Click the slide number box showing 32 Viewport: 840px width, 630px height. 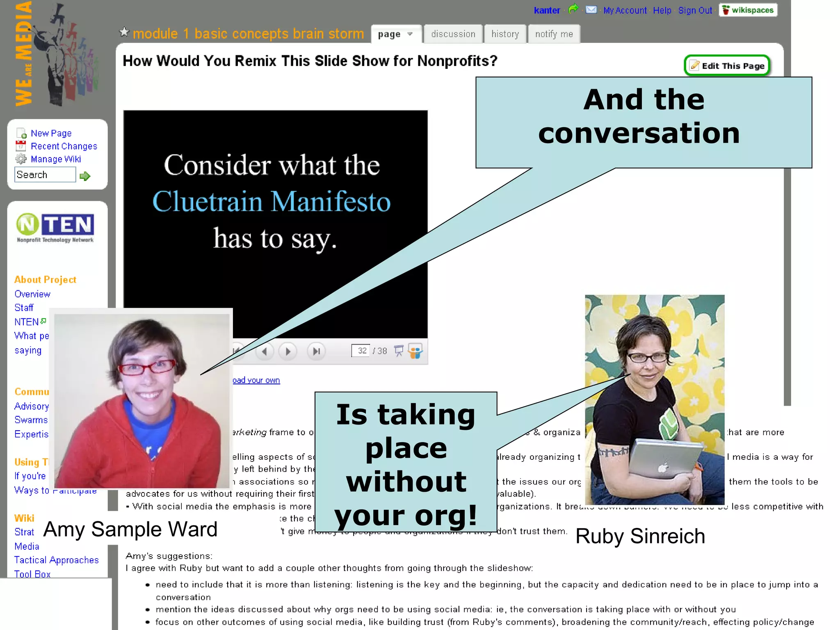(x=361, y=351)
